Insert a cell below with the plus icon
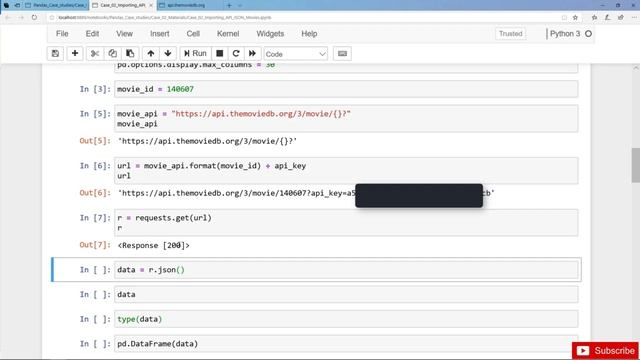640x360 pixels. (75, 53)
